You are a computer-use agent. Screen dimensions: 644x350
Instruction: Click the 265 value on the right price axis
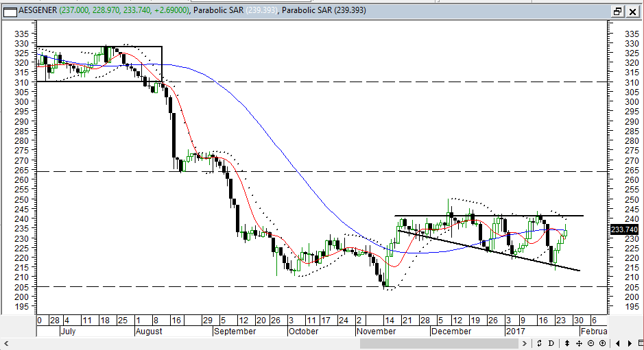[632, 171]
